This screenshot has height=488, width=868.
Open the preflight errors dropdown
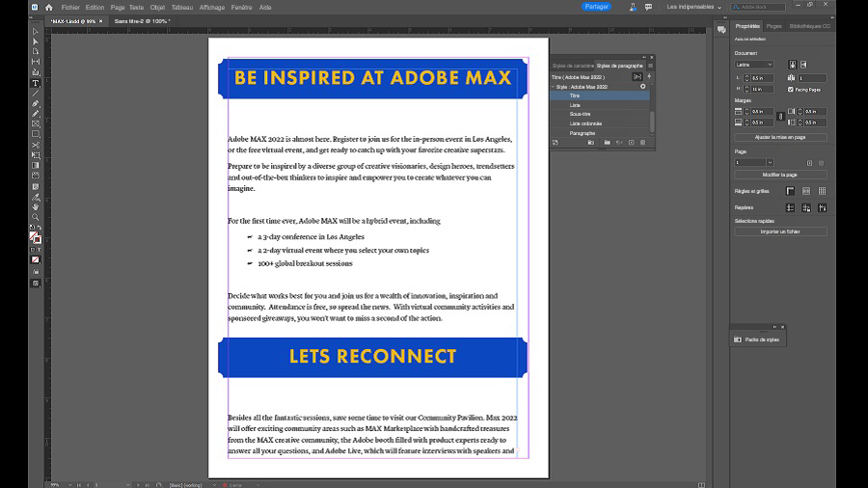pyautogui.click(x=258, y=485)
